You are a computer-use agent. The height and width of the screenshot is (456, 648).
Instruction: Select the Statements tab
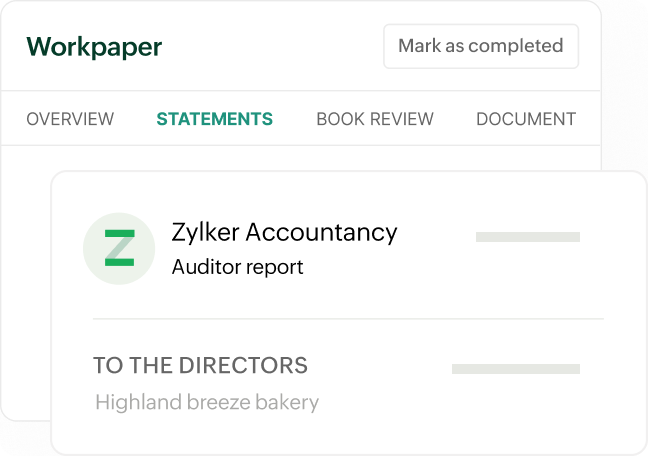214,119
